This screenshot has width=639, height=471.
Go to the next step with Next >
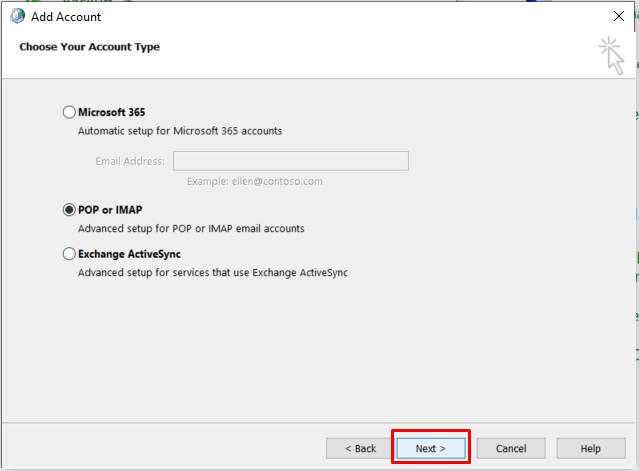[431, 448]
